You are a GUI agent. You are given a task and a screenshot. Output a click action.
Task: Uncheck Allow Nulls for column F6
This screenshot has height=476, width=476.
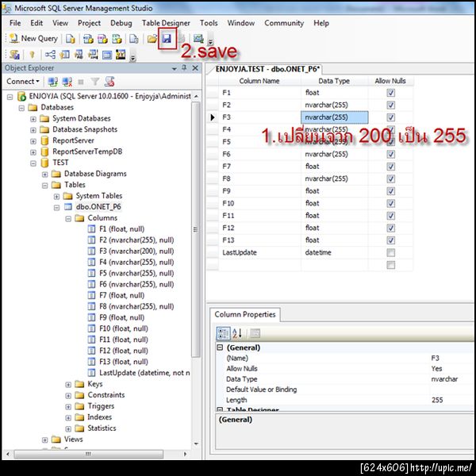[x=390, y=154]
